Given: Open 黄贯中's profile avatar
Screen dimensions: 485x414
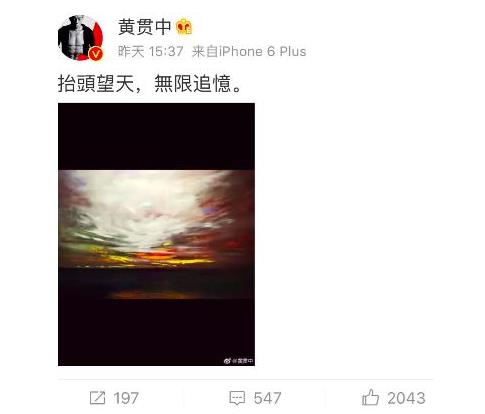Looking at the screenshot, I should tap(80, 38).
